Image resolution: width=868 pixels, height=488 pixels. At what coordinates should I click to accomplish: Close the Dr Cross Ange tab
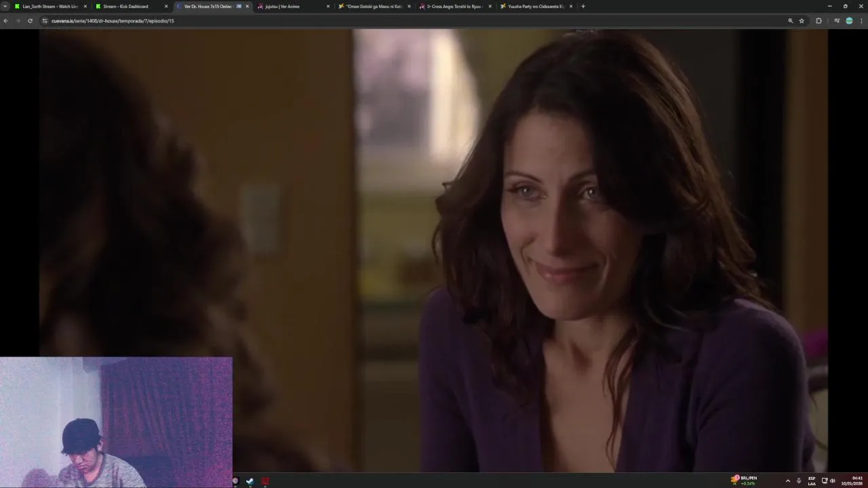tap(490, 6)
